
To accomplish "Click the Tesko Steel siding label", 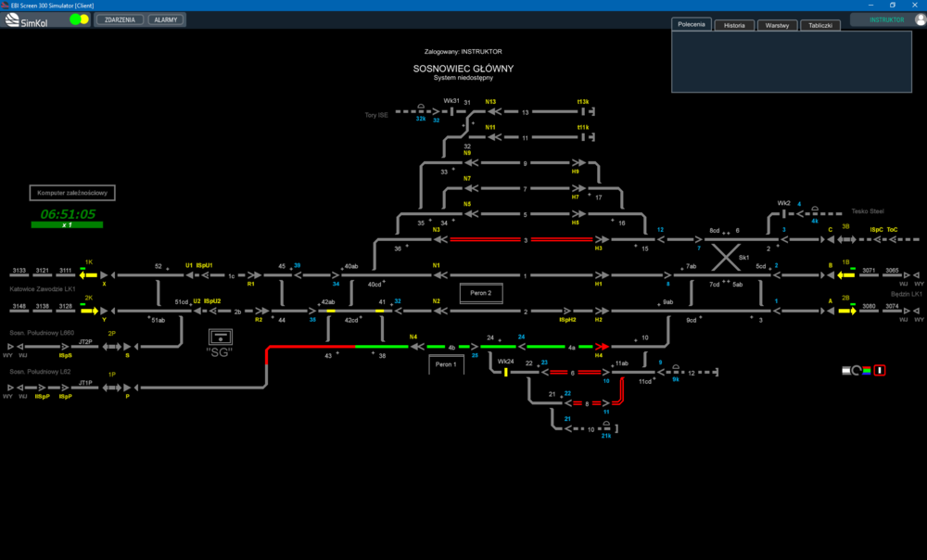I will point(868,211).
